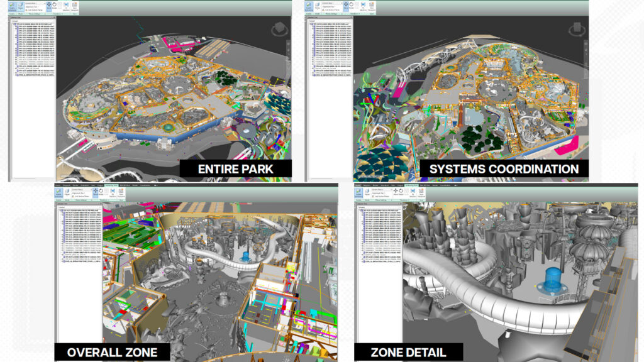This screenshot has width=644, height=362.
Task: Switch to the Home tab in Zone Detail window
Action: (356, 185)
